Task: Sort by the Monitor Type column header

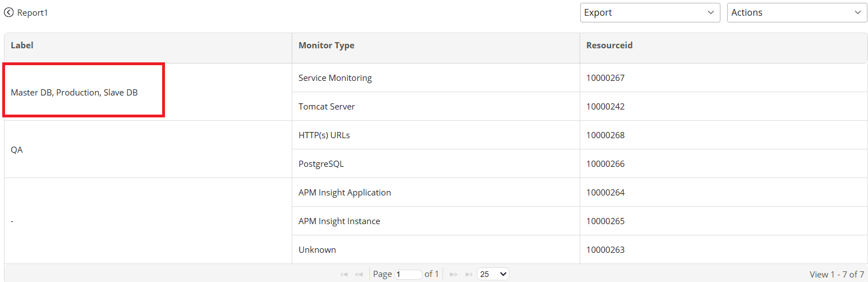Action: [x=326, y=45]
